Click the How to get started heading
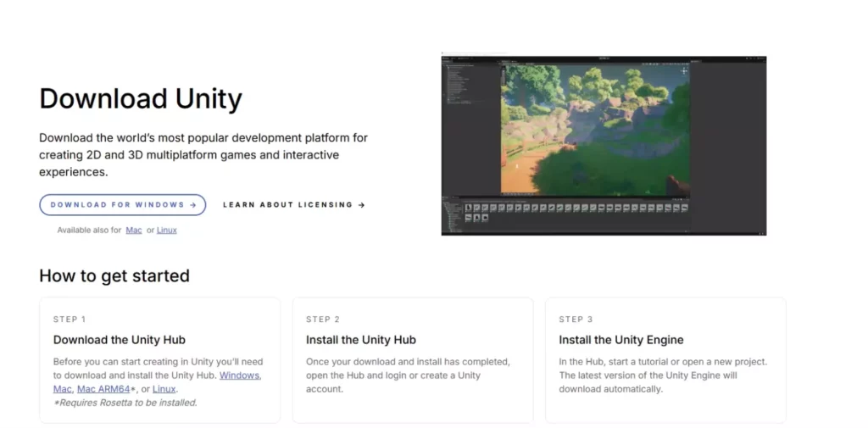Viewport: 868px width, 428px height. pos(114,275)
